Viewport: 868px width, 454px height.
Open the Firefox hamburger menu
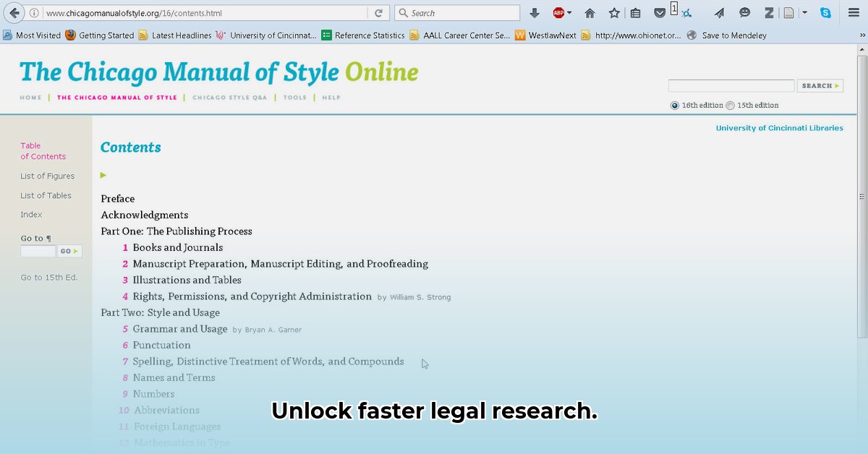click(854, 13)
